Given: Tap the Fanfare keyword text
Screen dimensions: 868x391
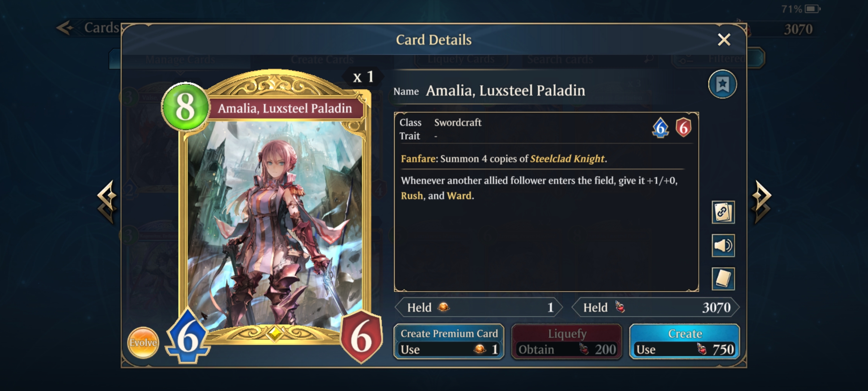Looking at the screenshot, I should click(x=418, y=159).
